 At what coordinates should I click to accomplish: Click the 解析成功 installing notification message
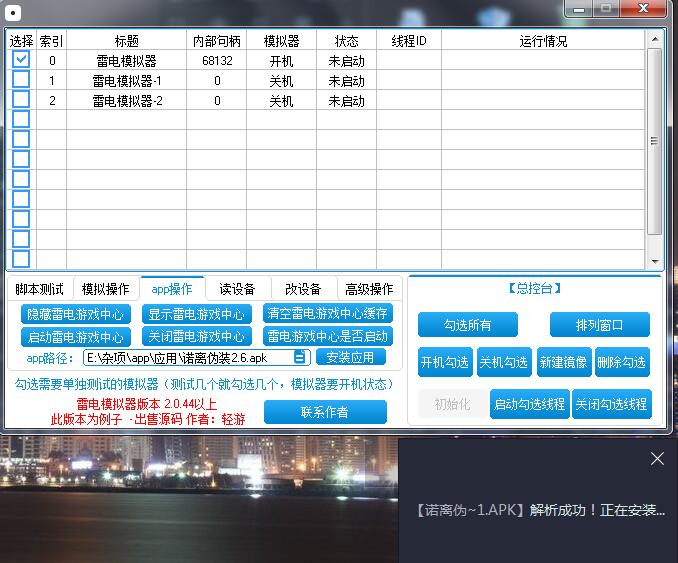[x=541, y=510]
